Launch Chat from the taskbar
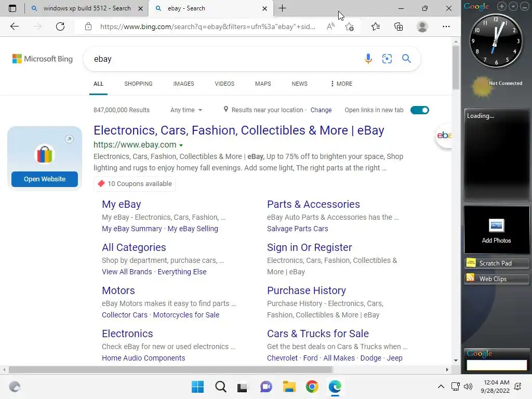 [x=266, y=387]
